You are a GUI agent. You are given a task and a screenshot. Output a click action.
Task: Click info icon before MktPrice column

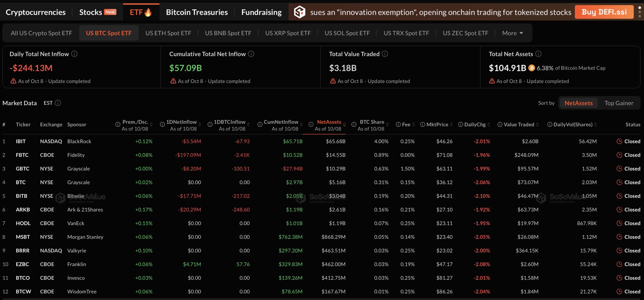(x=423, y=124)
